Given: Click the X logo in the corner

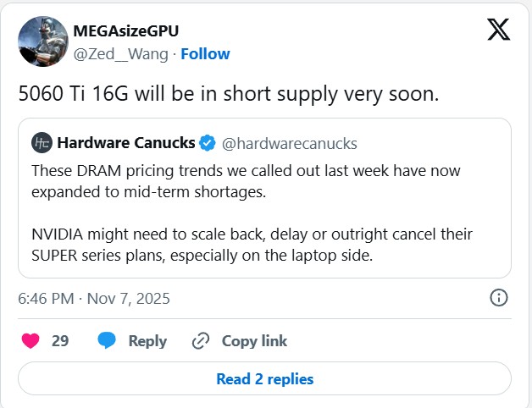Looking at the screenshot, I should coord(499,30).
